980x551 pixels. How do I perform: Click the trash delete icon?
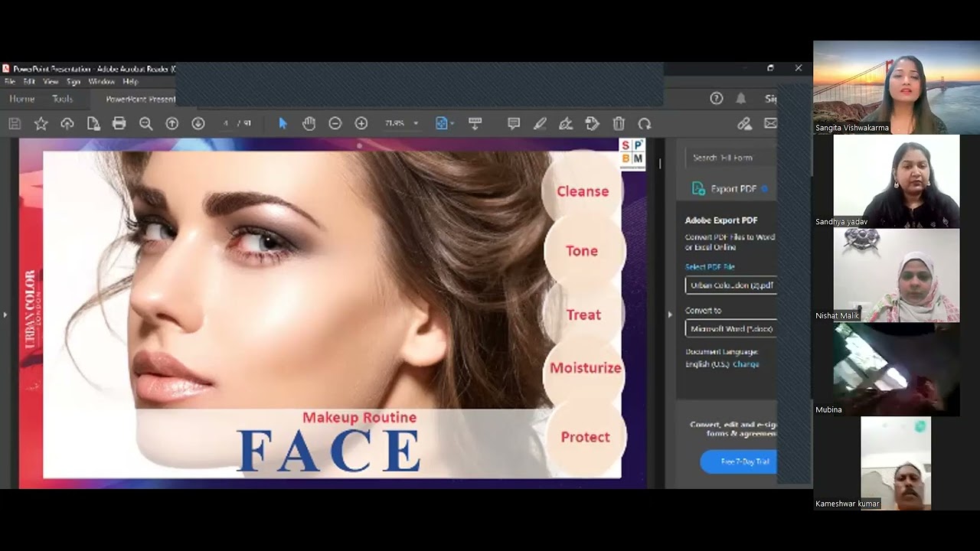point(619,123)
